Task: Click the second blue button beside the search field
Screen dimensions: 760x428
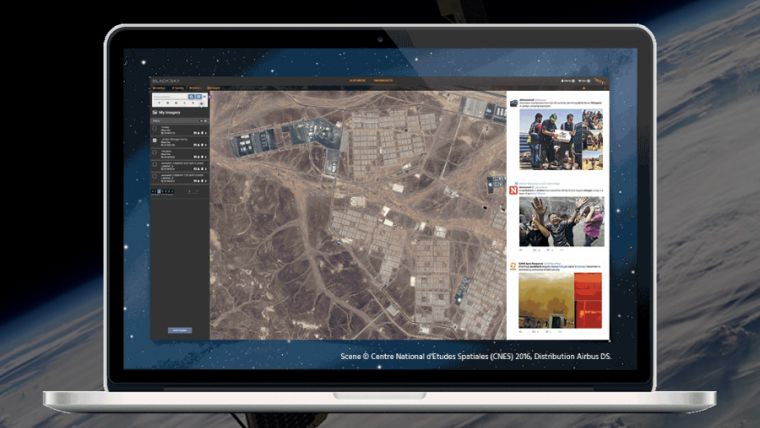Action: tap(199, 97)
